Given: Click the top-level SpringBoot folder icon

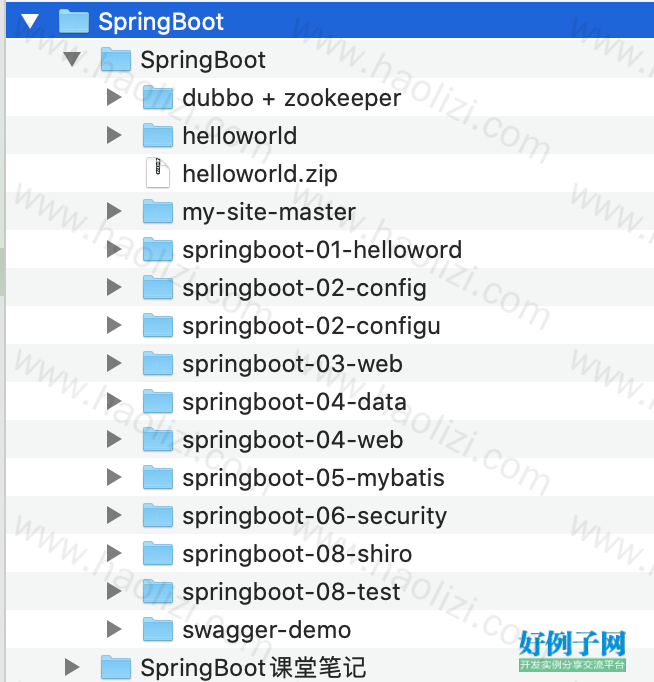Looking at the screenshot, I should click(x=73, y=21).
